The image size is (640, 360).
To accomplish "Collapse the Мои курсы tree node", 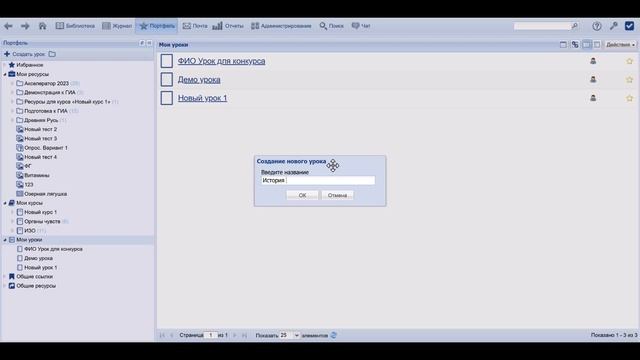I will (5, 203).
